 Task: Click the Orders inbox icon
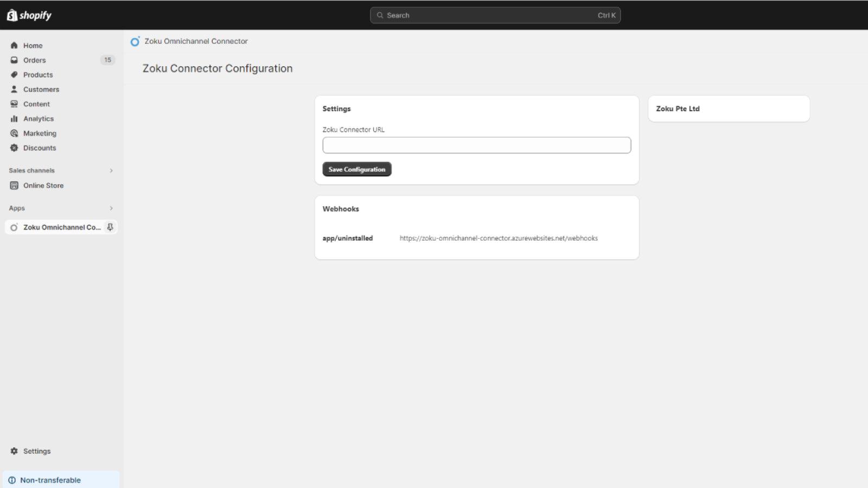[14, 60]
